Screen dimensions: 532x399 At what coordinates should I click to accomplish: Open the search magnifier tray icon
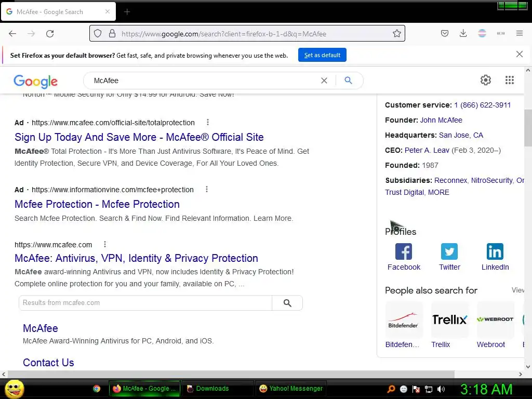click(x=391, y=389)
